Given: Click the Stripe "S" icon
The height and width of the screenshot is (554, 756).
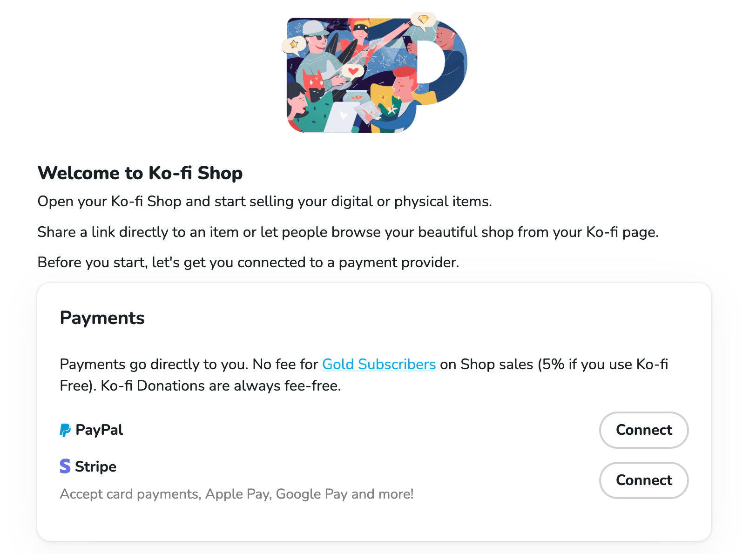Looking at the screenshot, I should point(65,466).
